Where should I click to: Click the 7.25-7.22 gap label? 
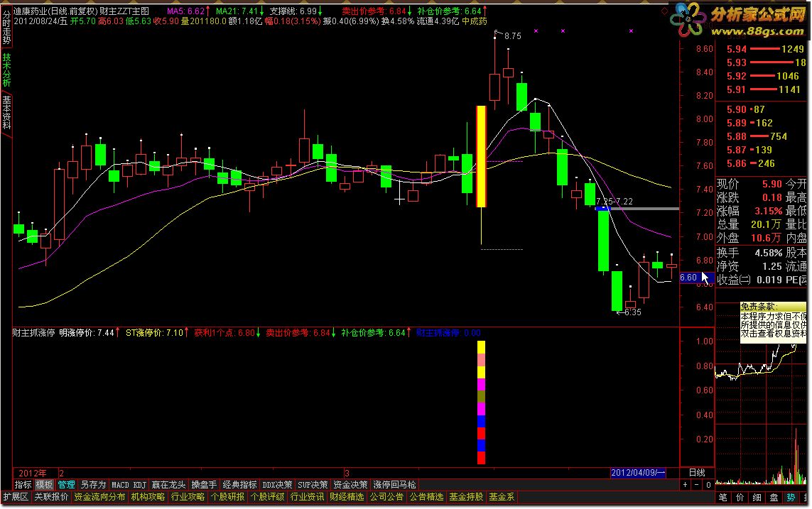click(615, 201)
